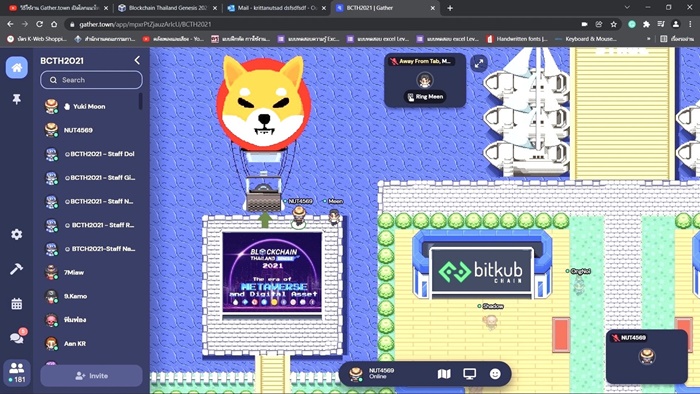Image resolution: width=700 pixels, height=394 pixels.
Task: Open the Gather home icon in sidebar
Action: [17, 67]
